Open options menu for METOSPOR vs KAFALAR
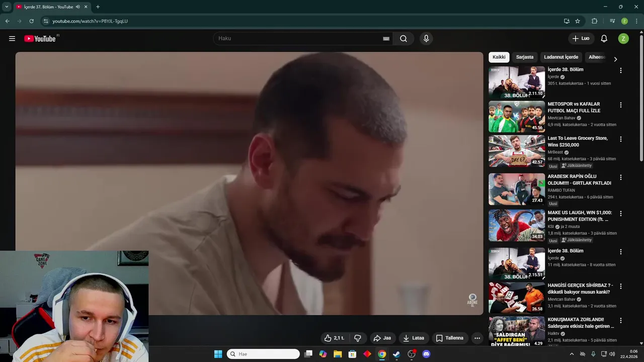The width and height of the screenshot is (644, 362). [x=620, y=105]
